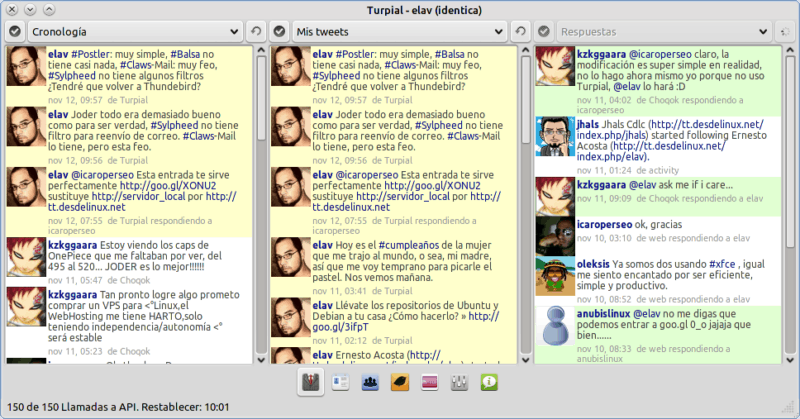Click the pink image icon in bottom toolbar
This screenshot has width=800, height=419.
pyautogui.click(x=430, y=382)
